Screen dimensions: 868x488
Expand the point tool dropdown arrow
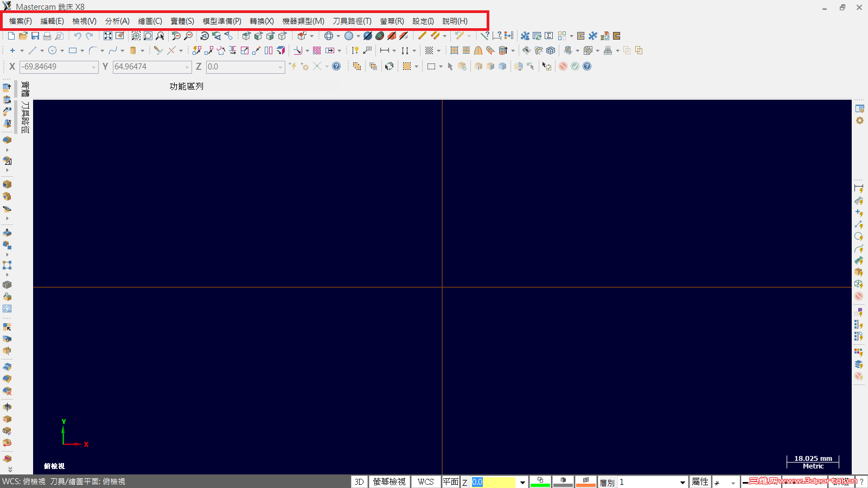pyautogui.click(x=22, y=50)
